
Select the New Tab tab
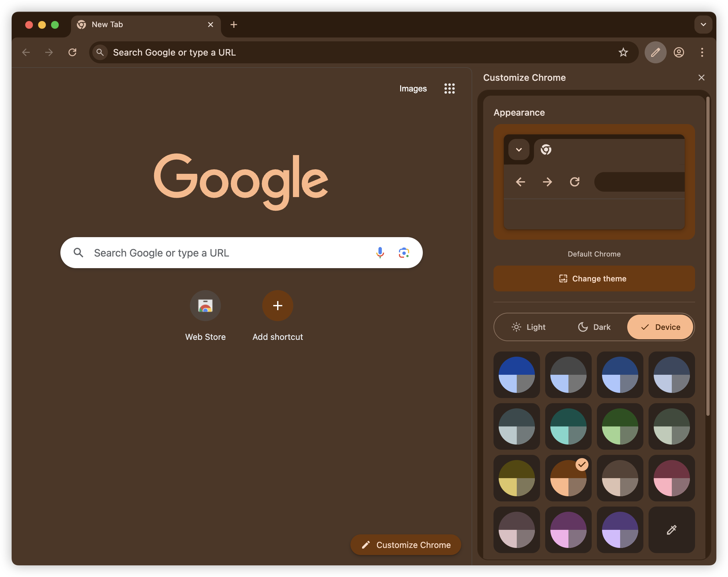point(146,25)
